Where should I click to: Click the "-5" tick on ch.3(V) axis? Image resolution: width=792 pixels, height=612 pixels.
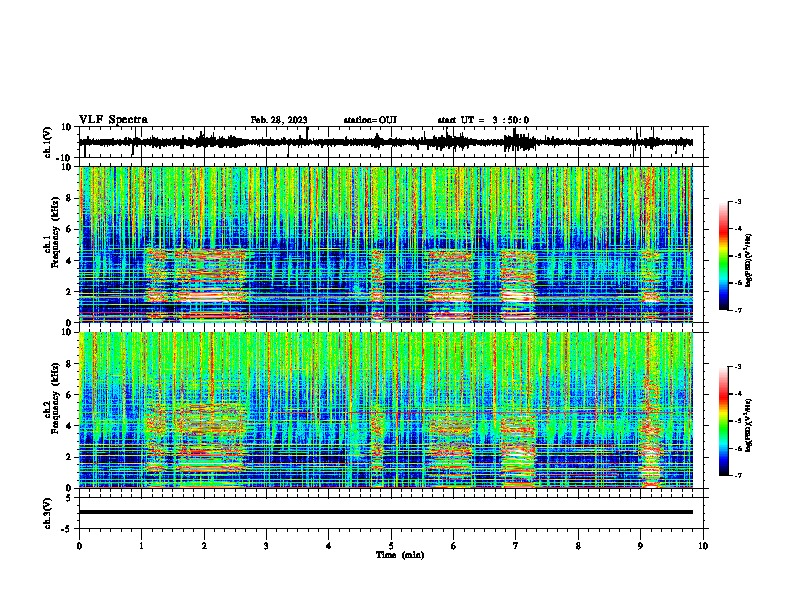point(67,529)
